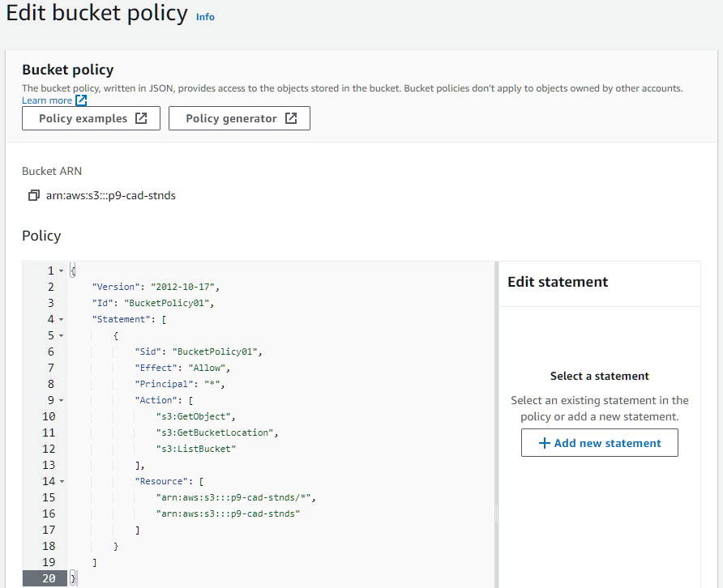Image resolution: width=723 pixels, height=588 pixels.
Task: Click the external-link icon in Policy generator
Action: pyautogui.click(x=291, y=118)
